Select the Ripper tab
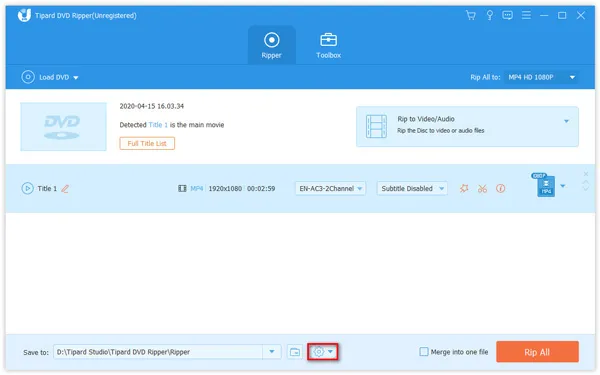This screenshot has width=600, height=375. pyautogui.click(x=272, y=46)
